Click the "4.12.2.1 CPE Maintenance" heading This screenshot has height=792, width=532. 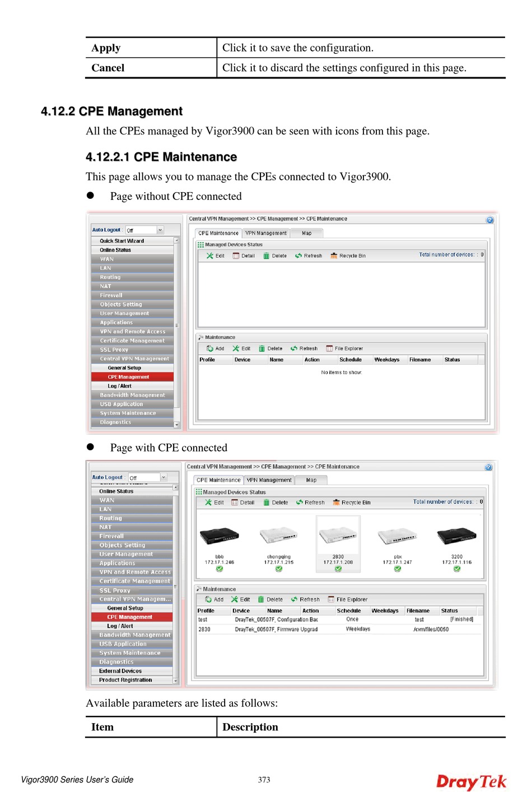tap(161, 157)
